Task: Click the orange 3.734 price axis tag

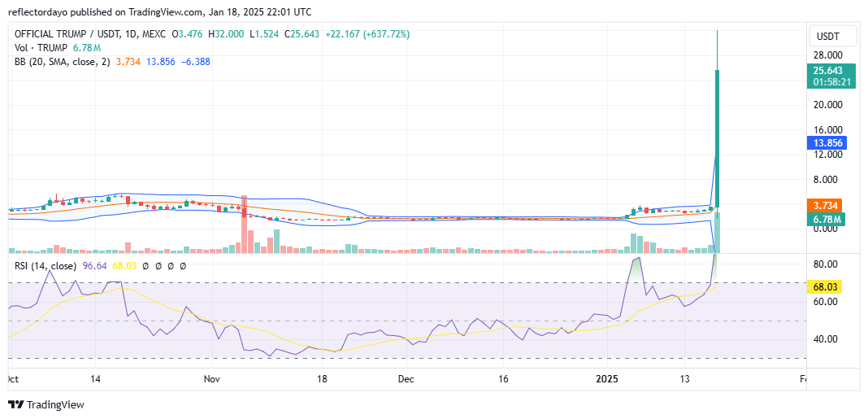Action: coord(825,206)
